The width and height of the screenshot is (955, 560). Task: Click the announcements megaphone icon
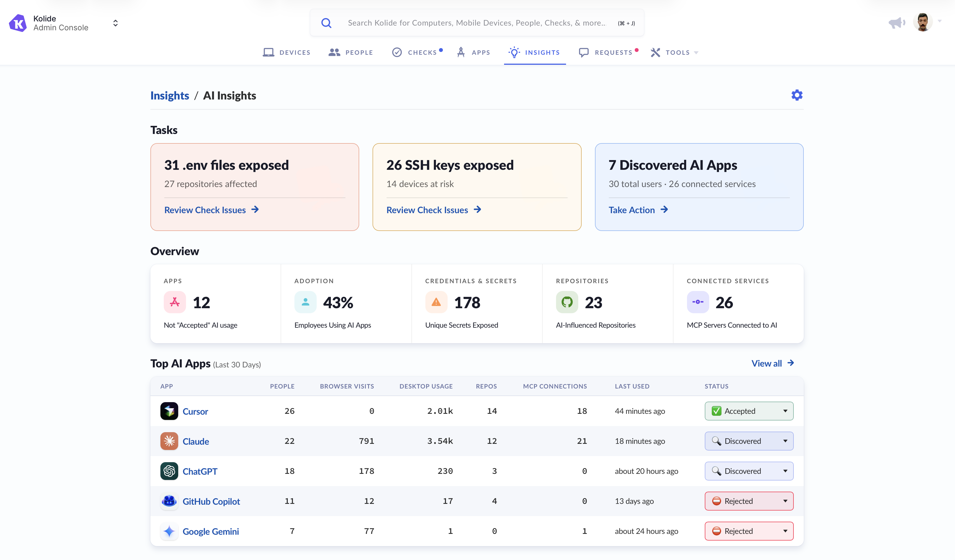(x=896, y=23)
